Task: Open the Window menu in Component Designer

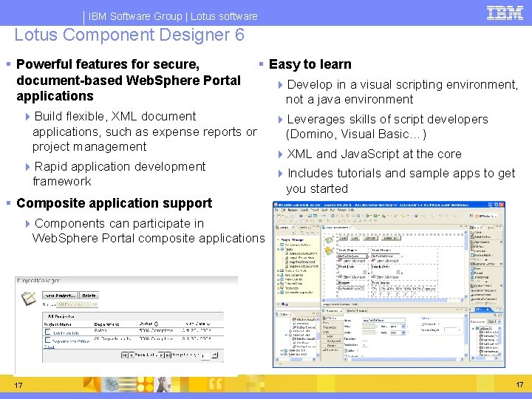Action: click(341, 210)
